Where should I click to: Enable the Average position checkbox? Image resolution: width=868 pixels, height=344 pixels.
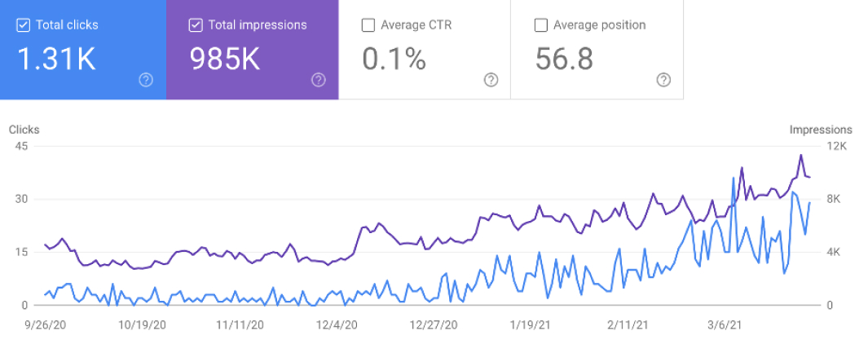click(541, 25)
